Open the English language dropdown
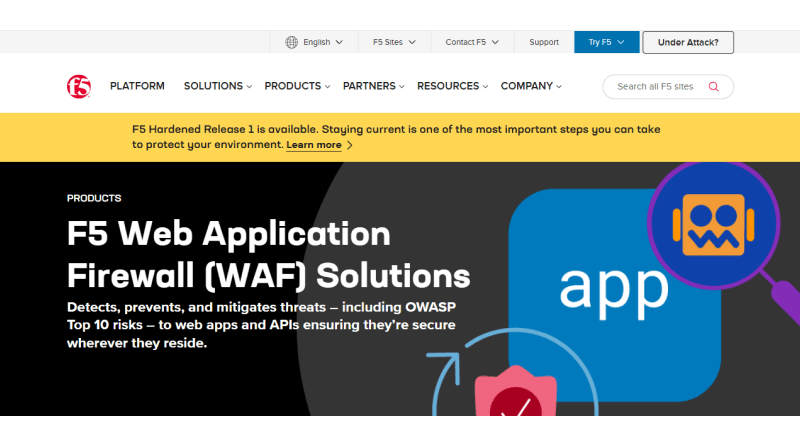Viewport: 800px width, 445px height. 314,42
